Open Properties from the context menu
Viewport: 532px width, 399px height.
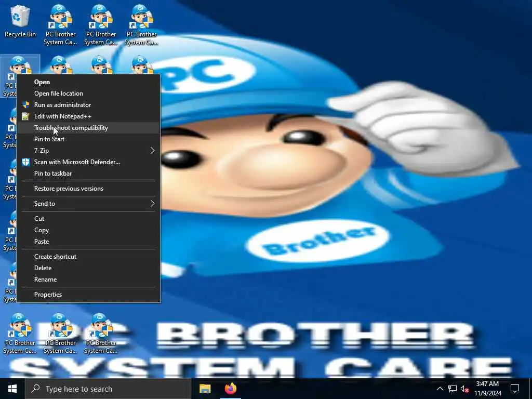pyautogui.click(x=88, y=295)
